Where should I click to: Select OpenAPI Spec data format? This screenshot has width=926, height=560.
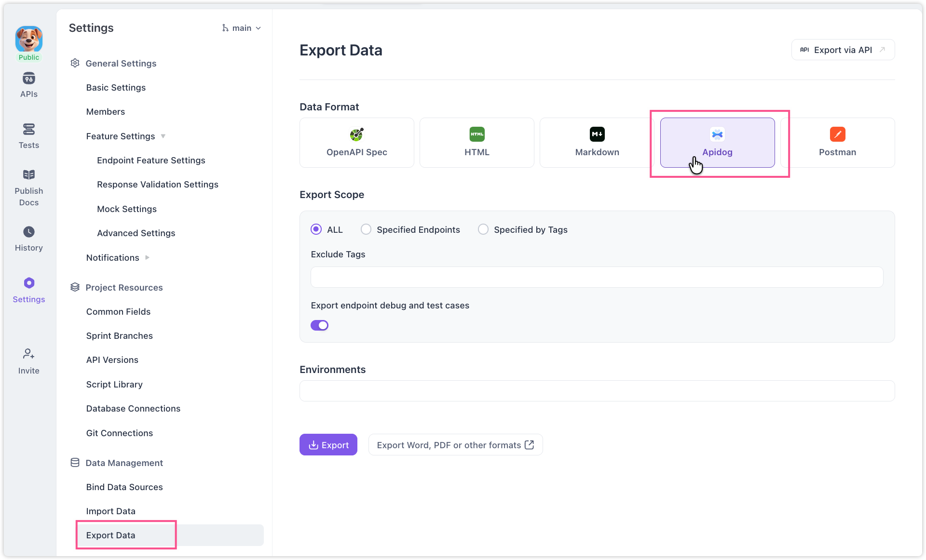(356, 143)
